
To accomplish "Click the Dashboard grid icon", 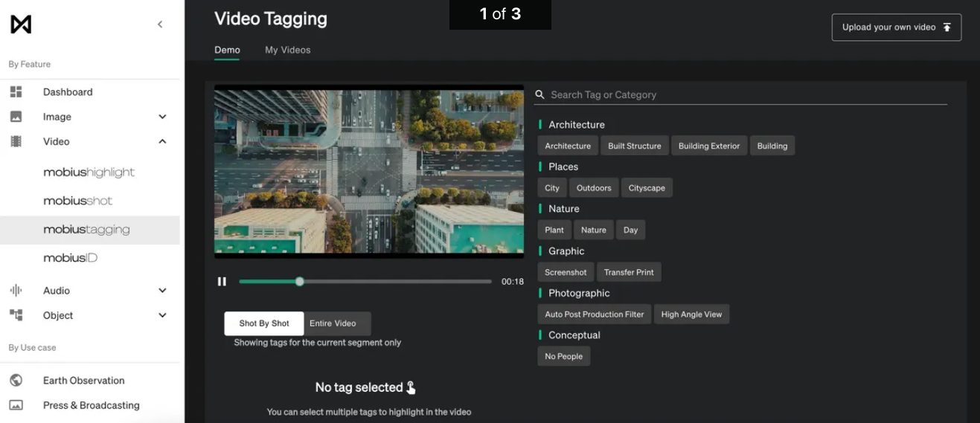I will [x=16, y=92].
